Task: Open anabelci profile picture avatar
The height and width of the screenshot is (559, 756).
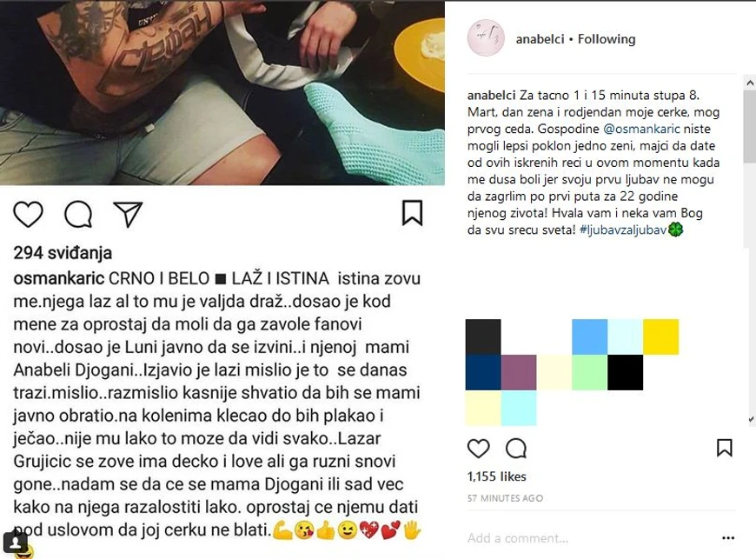Action: (486, 38)
